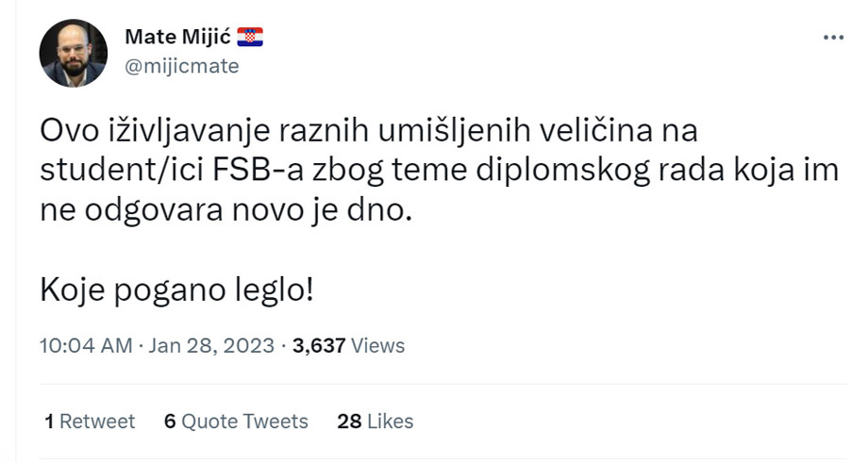Show who retweeted via 1 Retweet
The height and width of the screenshot is (462, 868).
coord(90,421)
